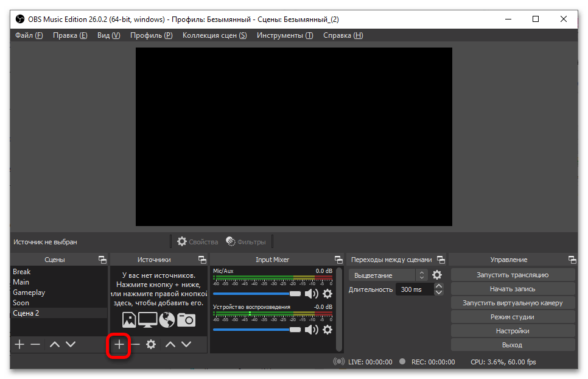This screenshot has height=379, width=588.
Task: Add a new source with plus button
Action: tap(119, 344)
